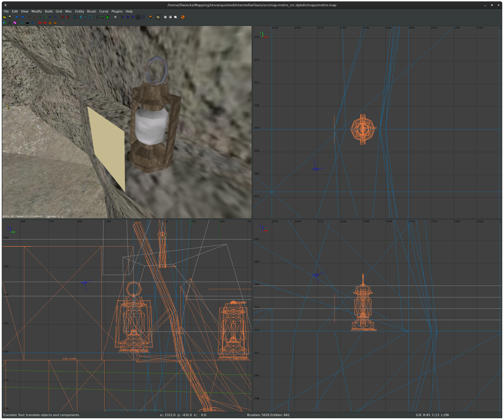The width and height of the screenshot is (504, 420).
Task: Click the Open map folder icon
Action: point(4,17)
